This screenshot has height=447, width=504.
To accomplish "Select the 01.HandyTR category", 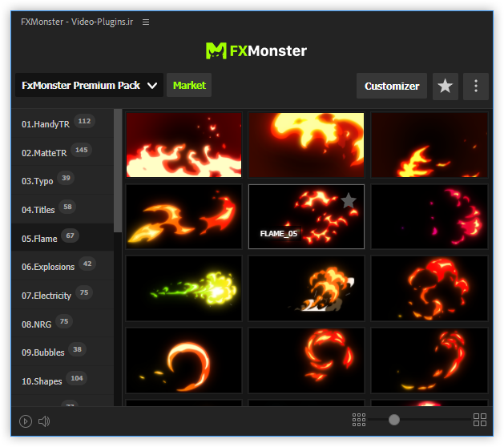I will pyautogui.click(x=62, y=123).
